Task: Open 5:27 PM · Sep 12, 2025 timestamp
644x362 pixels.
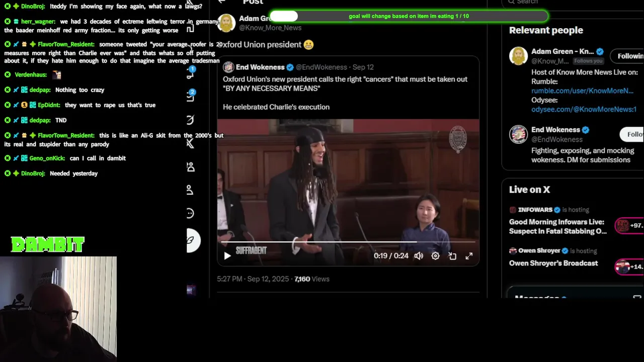Action: click(x=253, y=279)
